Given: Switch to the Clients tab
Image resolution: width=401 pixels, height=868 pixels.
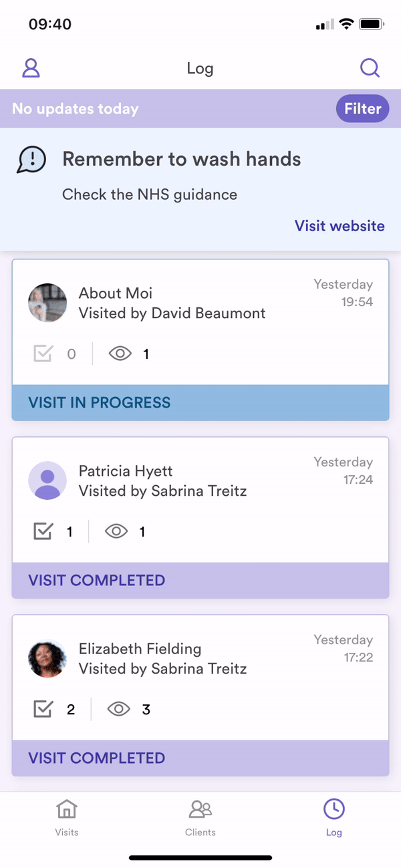Looking at the screenshot, I should tap(200, 817).
